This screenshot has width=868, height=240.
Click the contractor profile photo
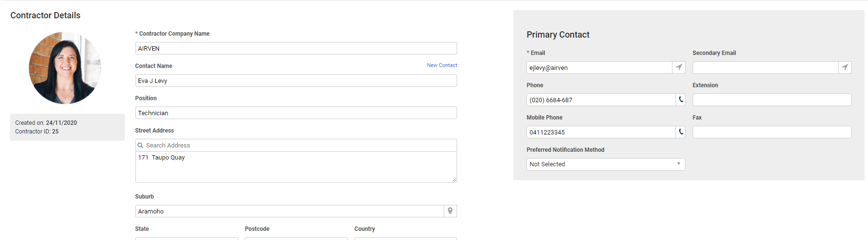[65, 68]
